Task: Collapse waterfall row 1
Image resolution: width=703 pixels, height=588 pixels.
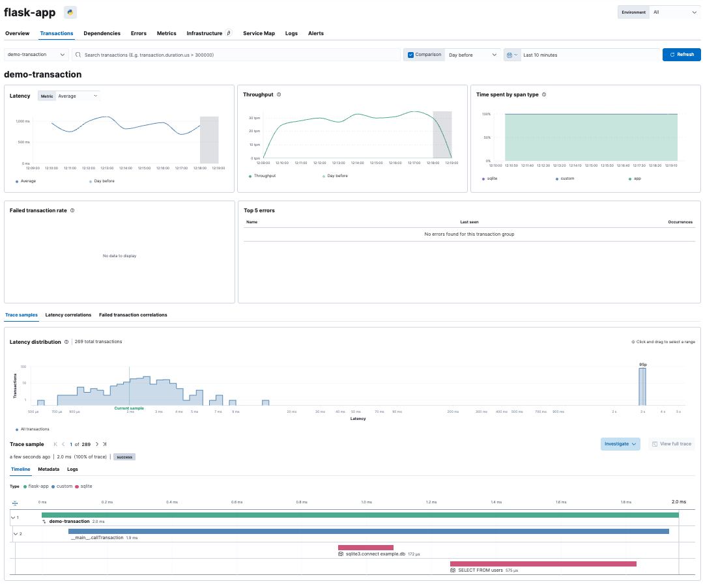Action: pos(13,517)
